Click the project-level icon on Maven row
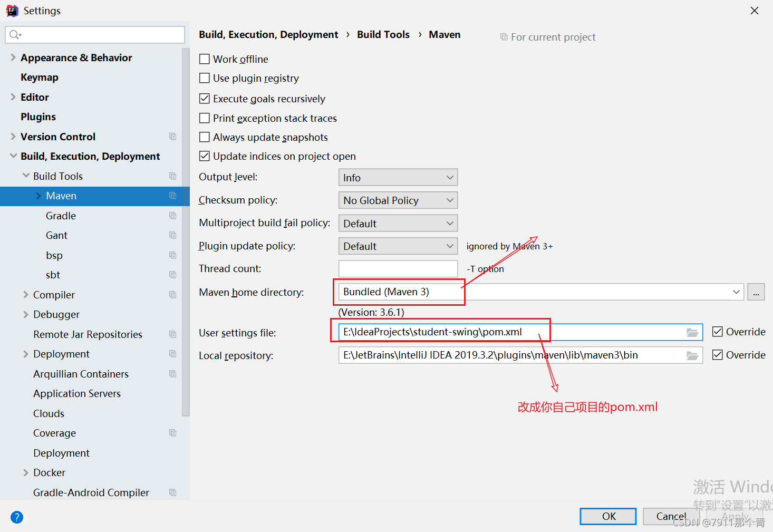The width and height of the screenshot is (773, 532). (x=172, y=196)
